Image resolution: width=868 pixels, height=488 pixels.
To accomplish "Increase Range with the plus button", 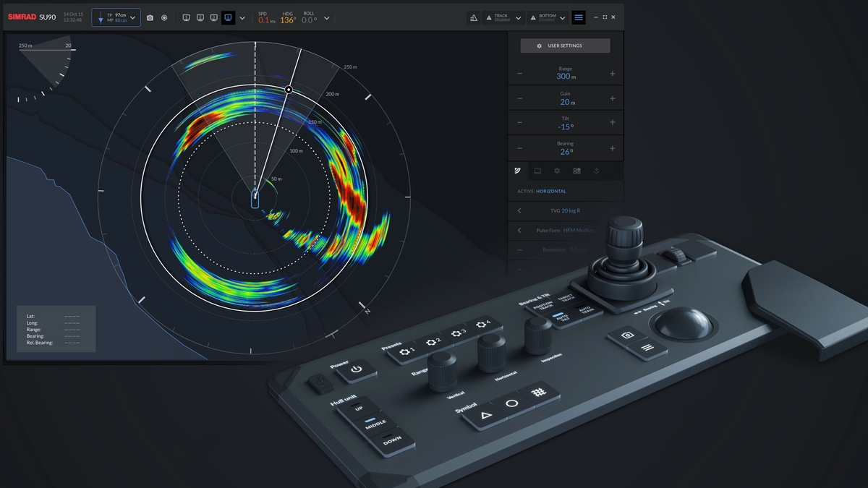I will (x=612, y=73).
